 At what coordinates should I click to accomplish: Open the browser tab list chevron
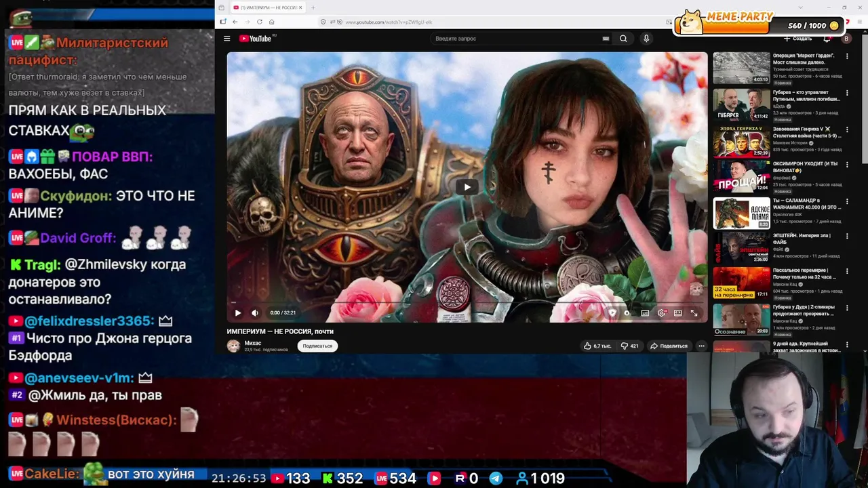[801, 7]
